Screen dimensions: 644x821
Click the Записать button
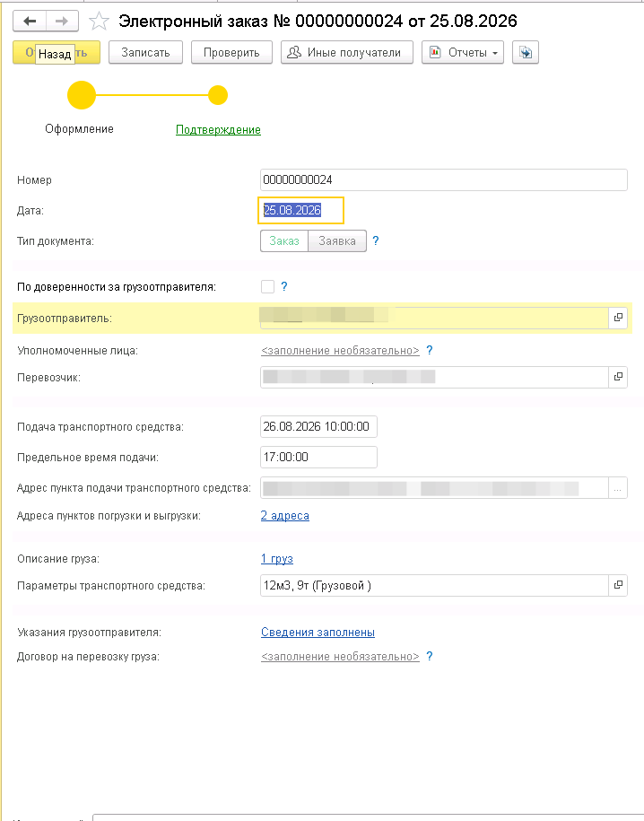pyautogui.click(x=145, y=52)
